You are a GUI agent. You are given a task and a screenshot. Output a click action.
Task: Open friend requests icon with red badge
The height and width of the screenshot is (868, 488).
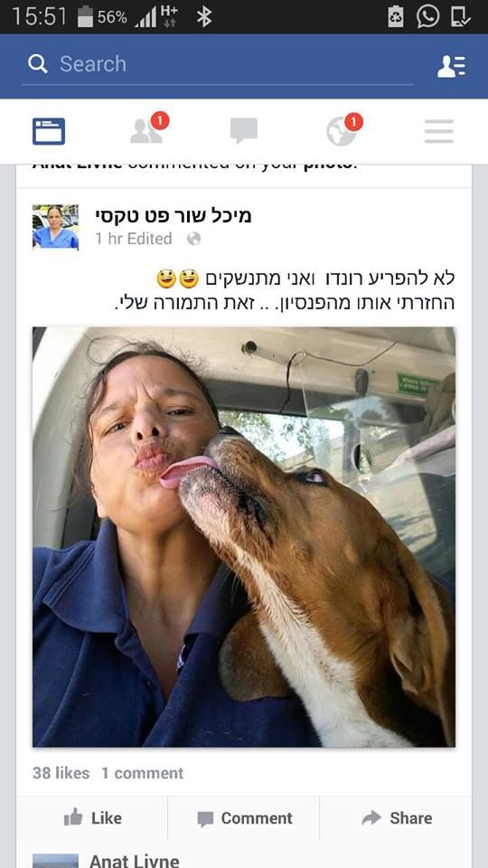149,129
